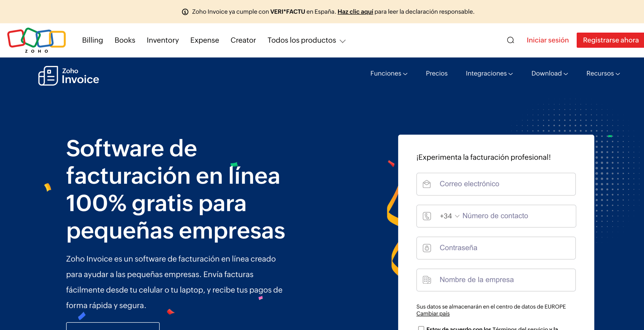Open the Inventory product link
The width and height of the screenshot is (644, 330).
(x=163, y=40)
